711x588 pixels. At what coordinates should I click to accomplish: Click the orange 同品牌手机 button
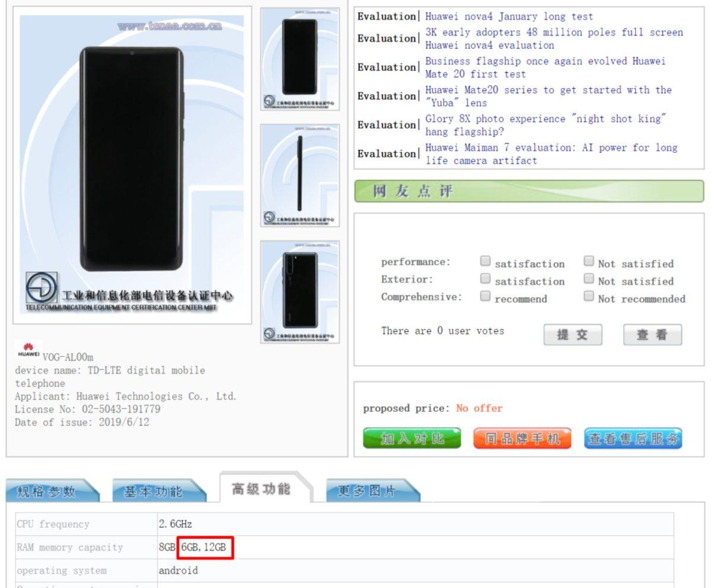[521, 439]
